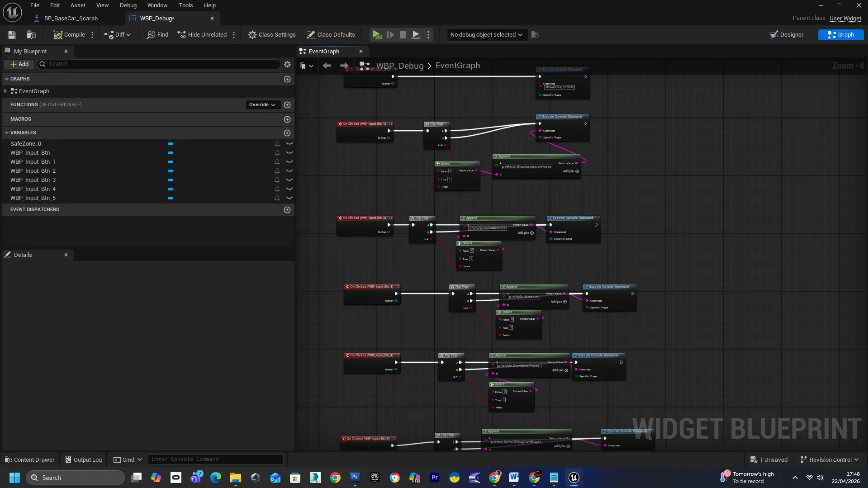Switch to the BP_BaseCar_Scarab tab
This screenshot has width=868, height=488.
71,19
